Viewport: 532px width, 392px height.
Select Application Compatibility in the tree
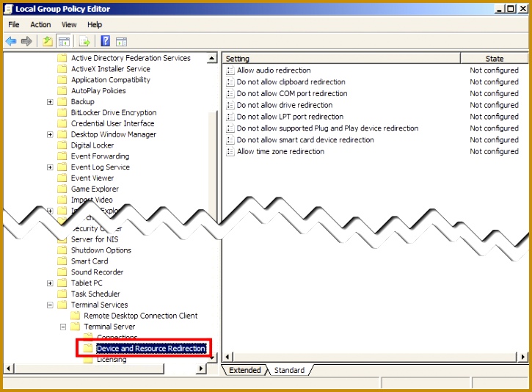pyautogui.click(x=111, y=80)
